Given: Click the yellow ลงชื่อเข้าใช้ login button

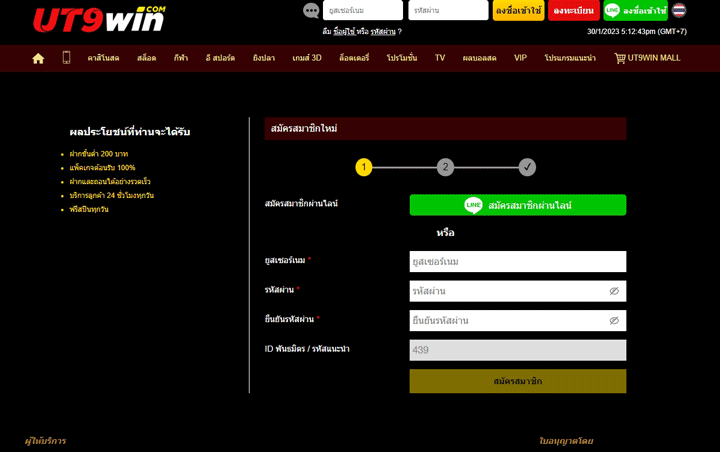Looking at the screenshot, I should [518, 11].
